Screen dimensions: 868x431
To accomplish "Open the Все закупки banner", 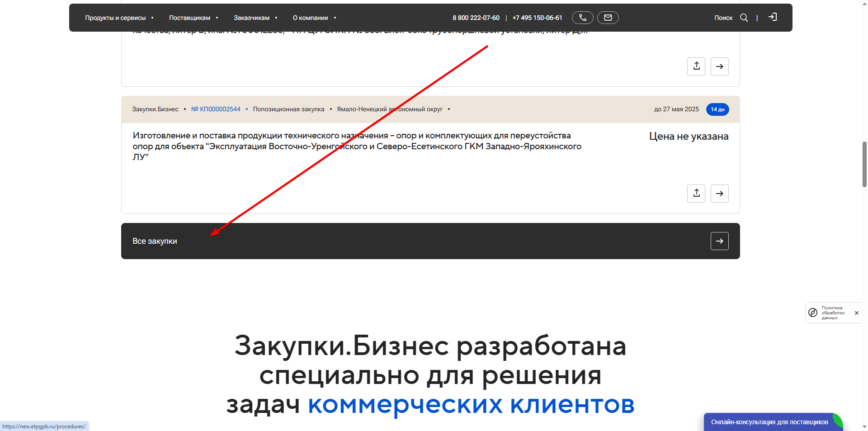I will 430,241.
